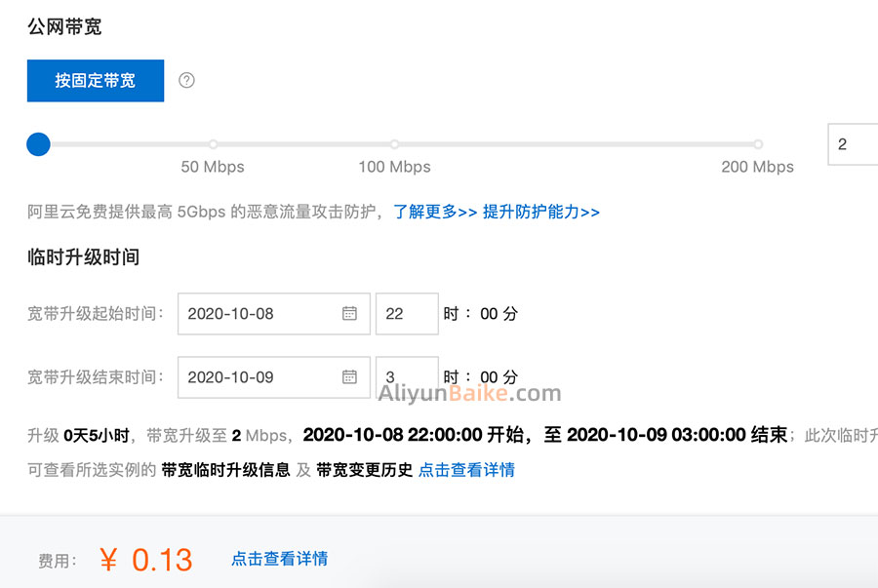Image resolution: width=878 pixels, height=588 pixels.
Task: Click the 带宽变更历史 text
Action: pos(365,470)
